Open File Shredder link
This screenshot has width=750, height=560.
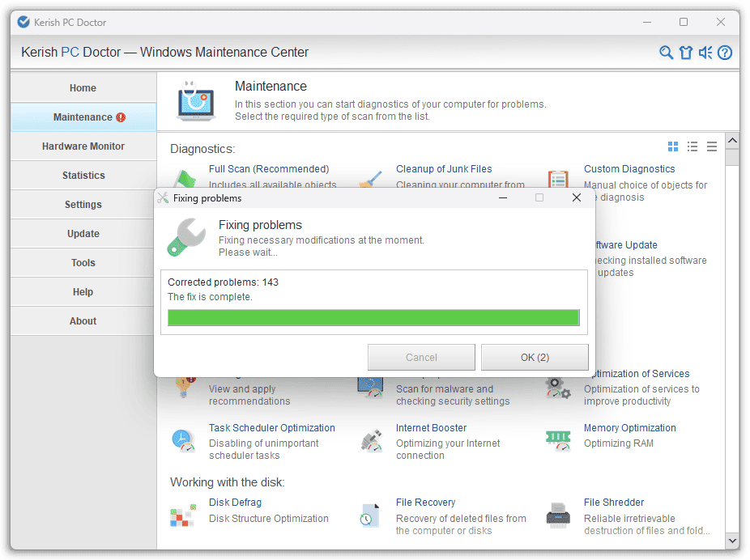614,503
